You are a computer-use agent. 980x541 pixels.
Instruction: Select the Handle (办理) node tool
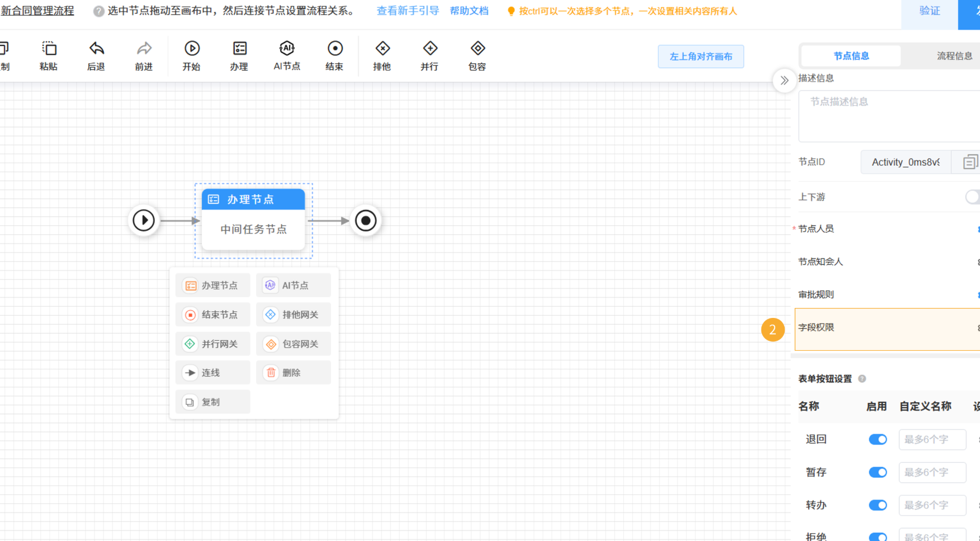pos(240,55)
